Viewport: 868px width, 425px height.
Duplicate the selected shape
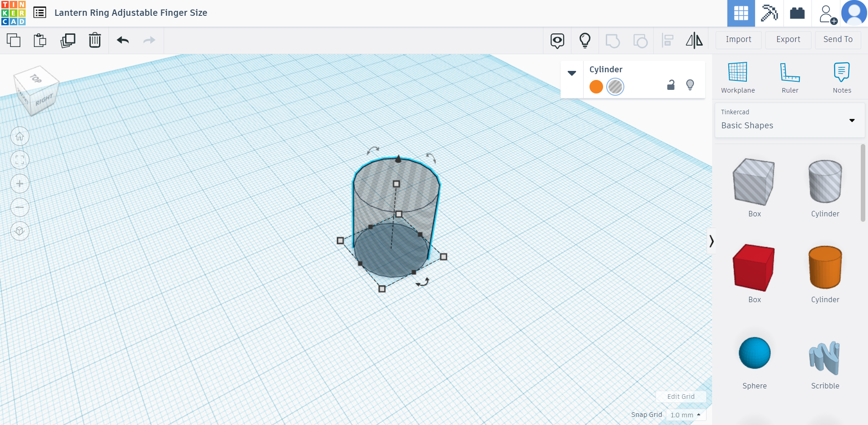(x=68, y=40)
